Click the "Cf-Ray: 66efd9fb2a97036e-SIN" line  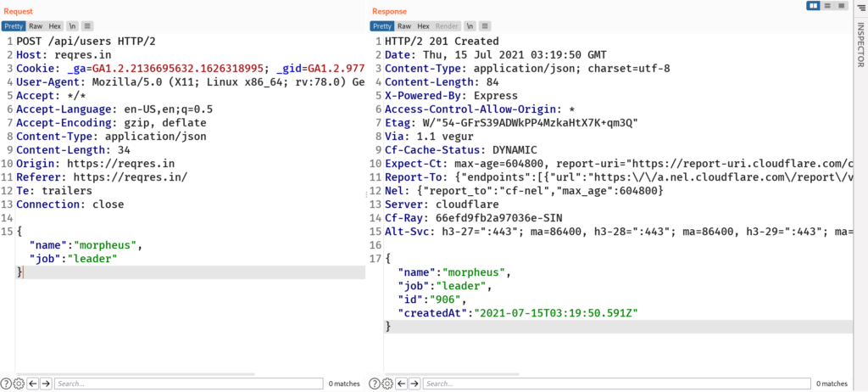pos(473,218)
